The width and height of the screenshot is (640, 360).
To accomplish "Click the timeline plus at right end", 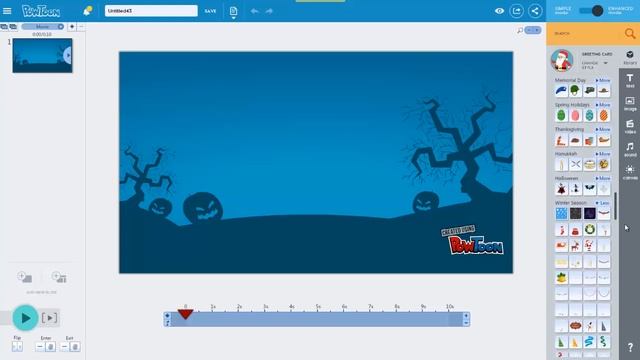I will click(466, 316).
